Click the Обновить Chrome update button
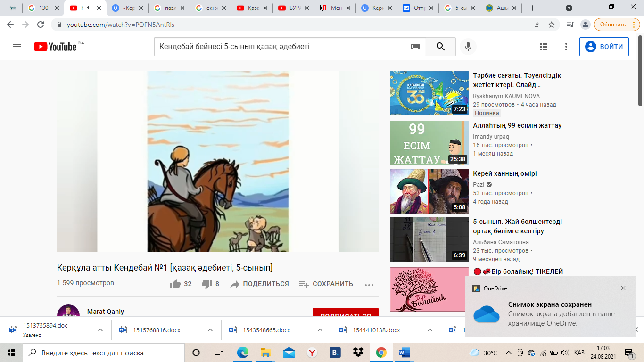 pyautogui.click(x=617, y=25)
